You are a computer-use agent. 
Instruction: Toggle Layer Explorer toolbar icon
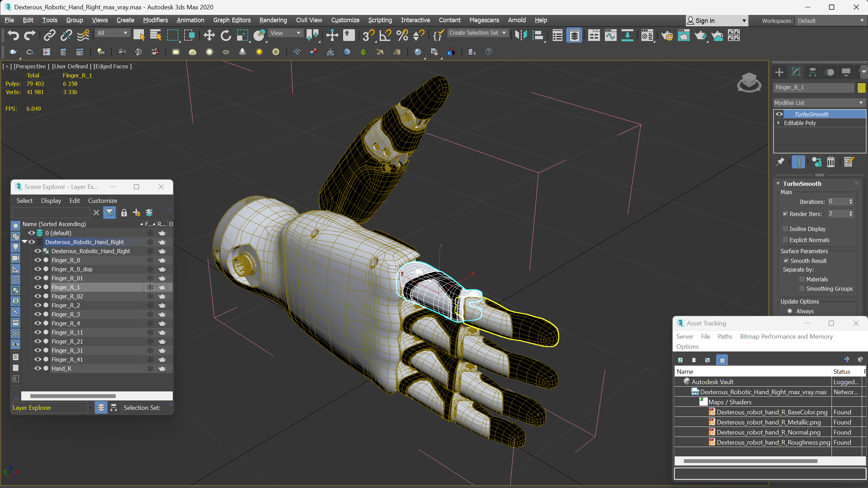point(574,35)
